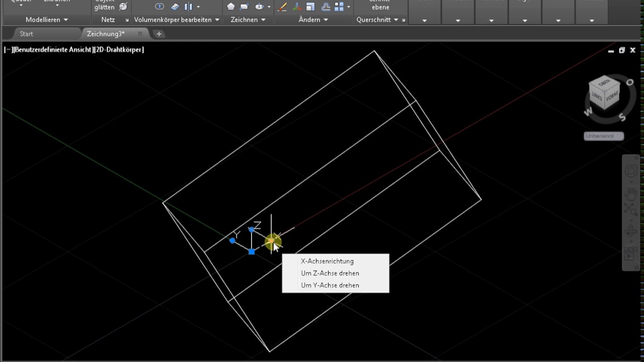Click the scale icon in Ändern panel
This screenshot has width=644, height=362.
tap(311, 7)
